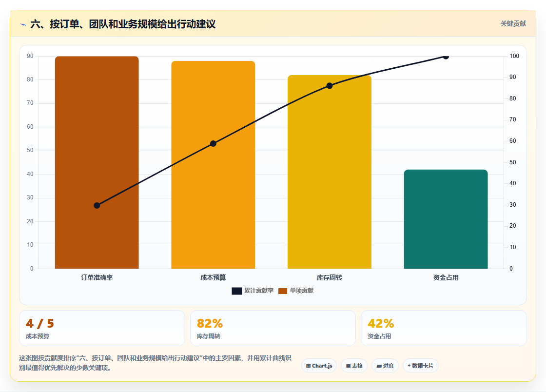
Task: Click the 资金占用 x-axis label
Action: coord(446,277)
